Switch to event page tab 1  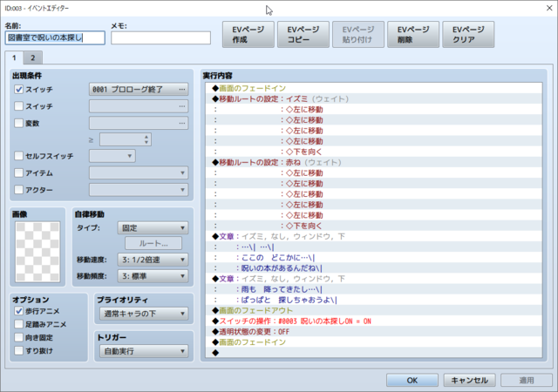point(14,57)
